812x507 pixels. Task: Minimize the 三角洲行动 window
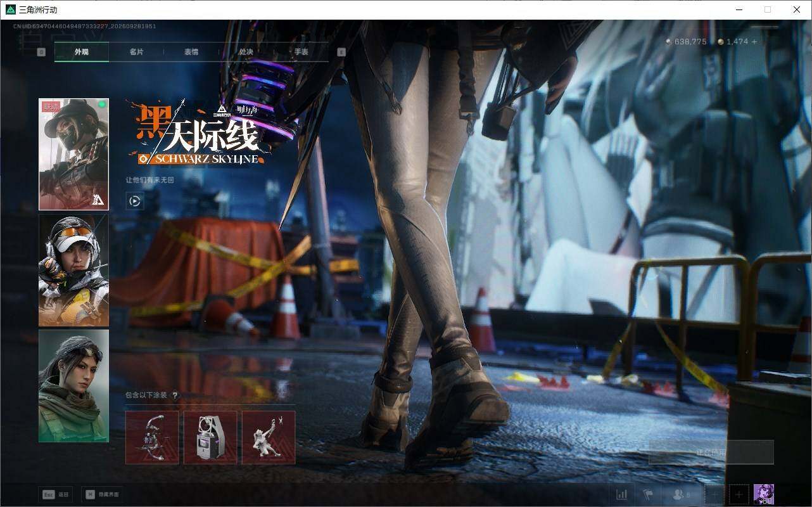click(739, 10)
